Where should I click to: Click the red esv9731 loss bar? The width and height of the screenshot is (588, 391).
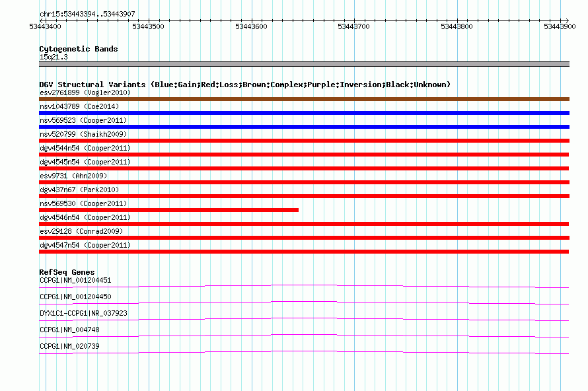(x=304, y=182)
